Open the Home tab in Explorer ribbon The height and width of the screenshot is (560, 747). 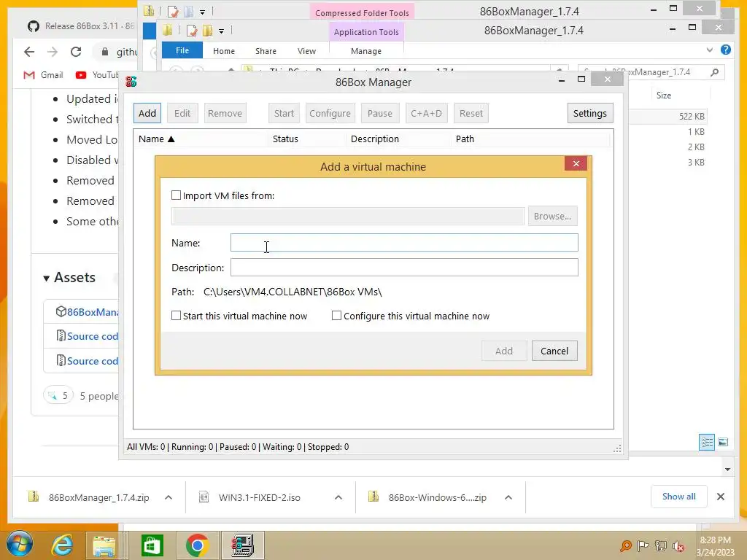point(224,51)
